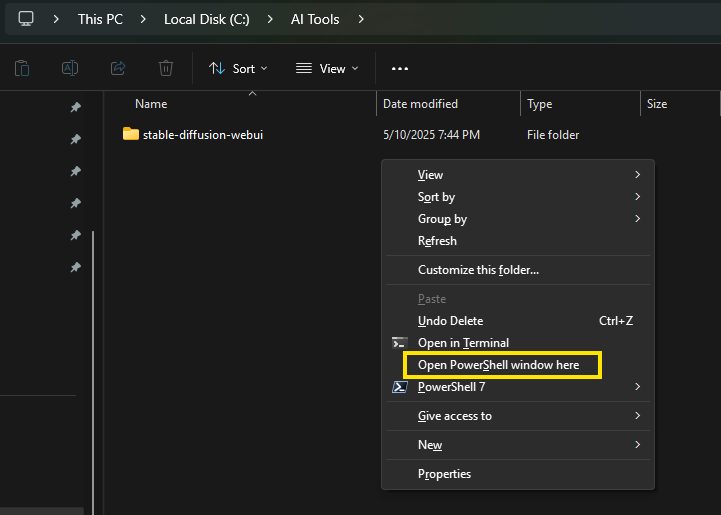Click the Paste toolbar icon
The image size is (721, 515).
22,69
